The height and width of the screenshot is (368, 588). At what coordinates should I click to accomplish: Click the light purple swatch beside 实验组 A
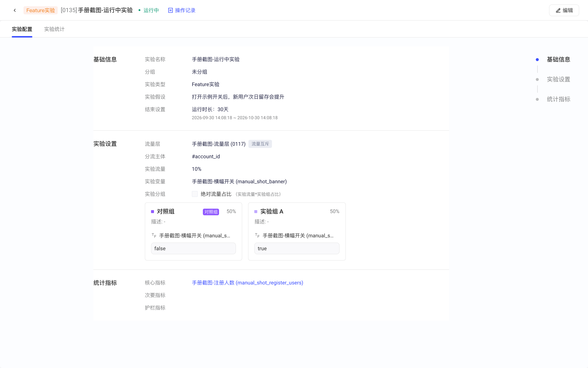(256, 211)
